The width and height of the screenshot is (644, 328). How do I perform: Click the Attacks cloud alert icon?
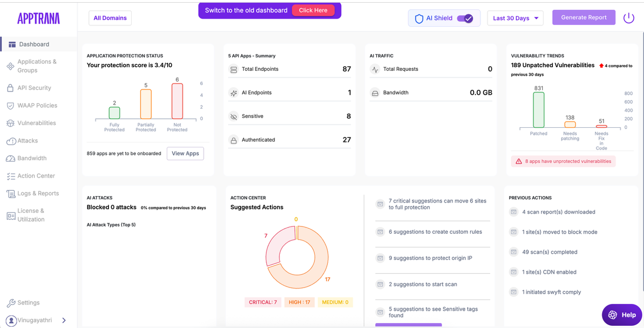click(11, 141)
